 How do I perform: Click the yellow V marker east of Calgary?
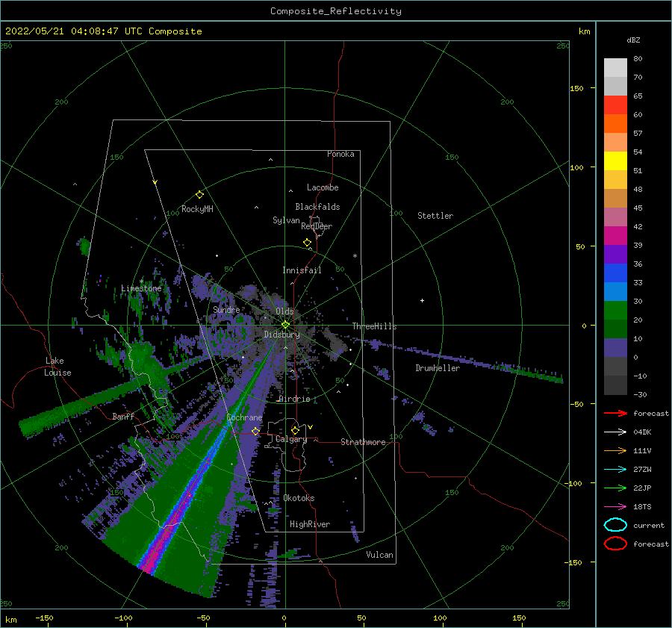coord(310,427)
